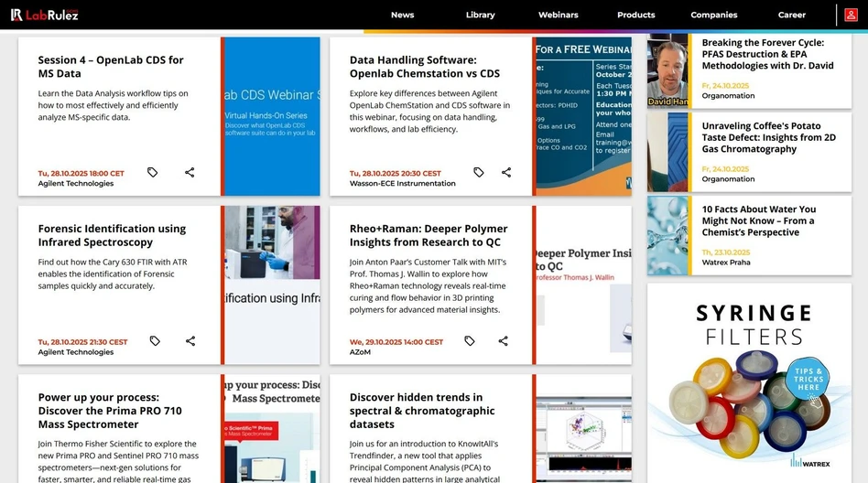The width and height of the screenshot is (868, 483).
Task: Click description 'Join Anton Paar's Customer Talk'
Action: point(428,286)
